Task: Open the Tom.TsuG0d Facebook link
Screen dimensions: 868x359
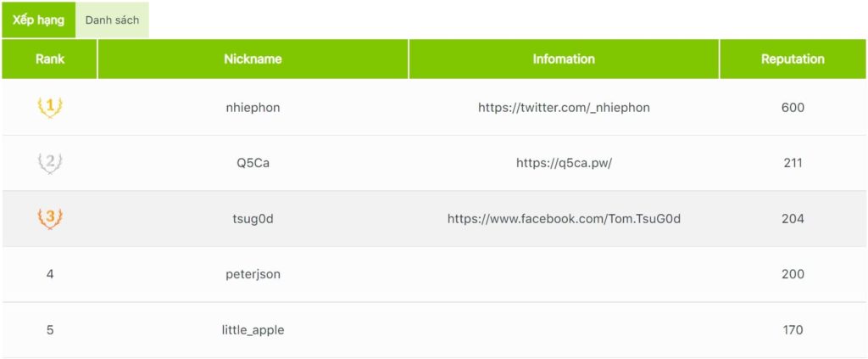Action: pyautogui.click(x=564, y=219)
